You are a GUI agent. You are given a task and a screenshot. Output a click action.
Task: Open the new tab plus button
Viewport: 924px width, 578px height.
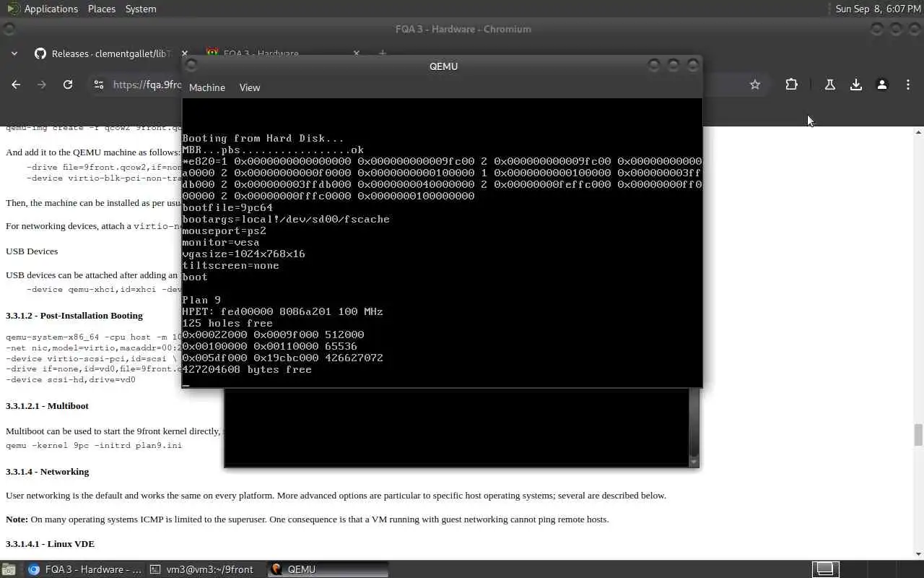point(383,53)
